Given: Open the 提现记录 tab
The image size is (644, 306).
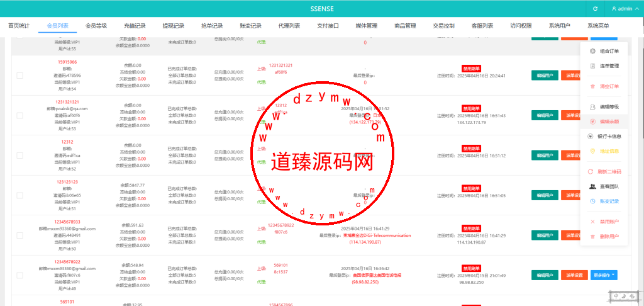Looking at the screenshot, I should [174, 25].
